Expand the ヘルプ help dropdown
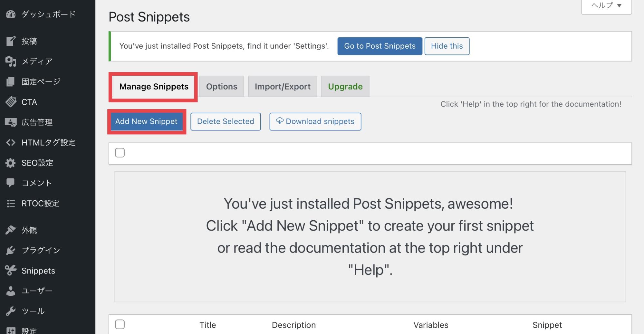 click(606, 5)
